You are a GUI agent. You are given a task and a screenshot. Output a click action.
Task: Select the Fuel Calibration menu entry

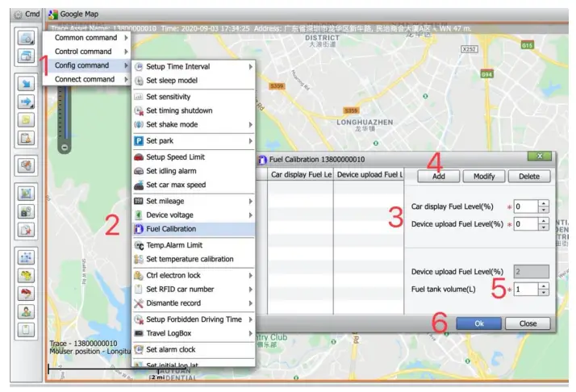[x=194, y=229]
